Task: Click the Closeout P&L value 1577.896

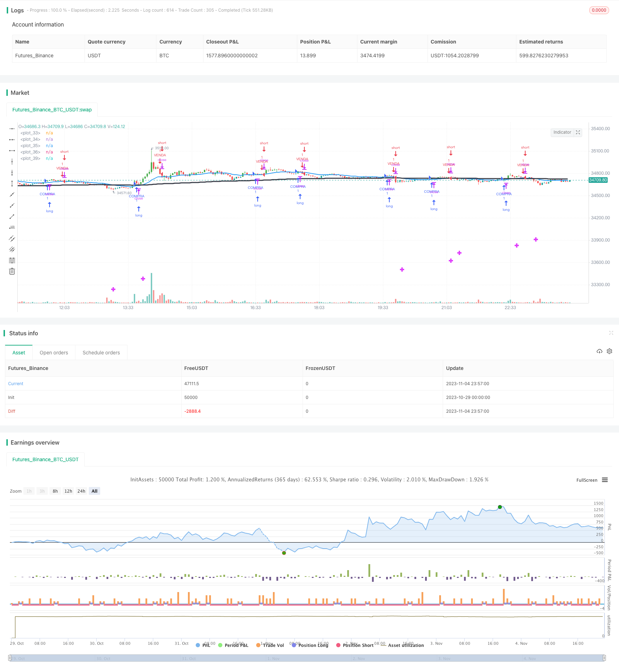Action: tap(232, 56)
